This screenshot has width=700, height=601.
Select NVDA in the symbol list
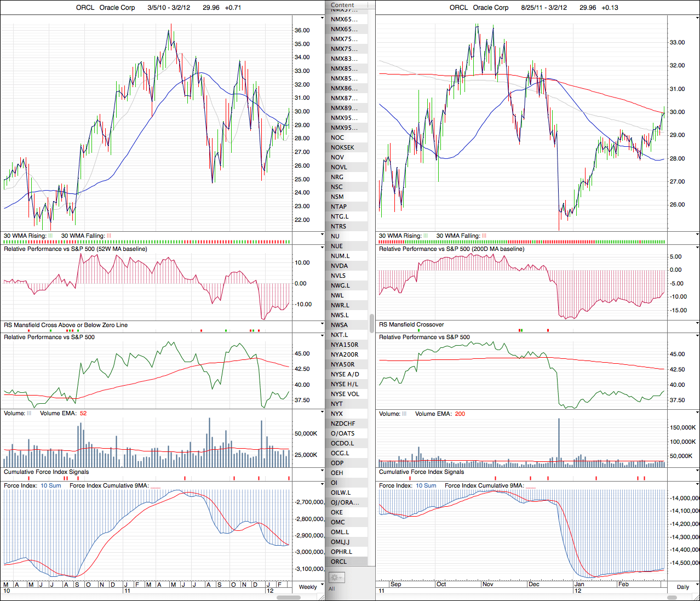347,266
